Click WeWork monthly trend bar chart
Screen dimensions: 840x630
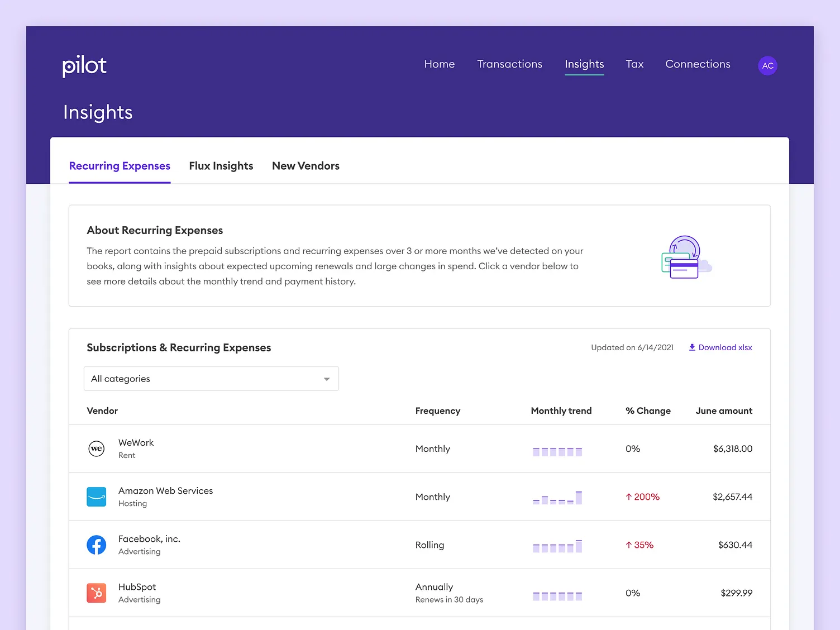557,451
